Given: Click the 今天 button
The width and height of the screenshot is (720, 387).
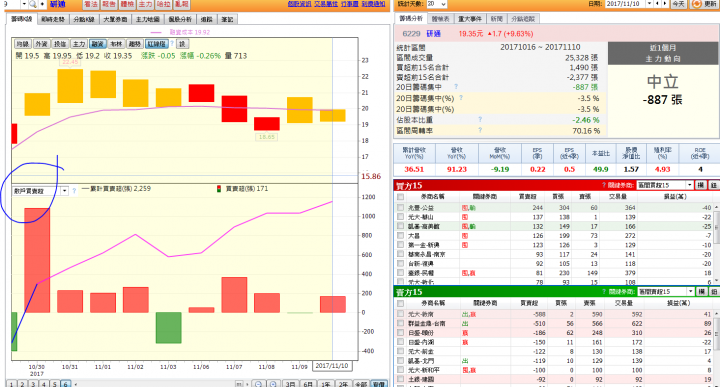Looking at the screenshot, I should point(679,4).
